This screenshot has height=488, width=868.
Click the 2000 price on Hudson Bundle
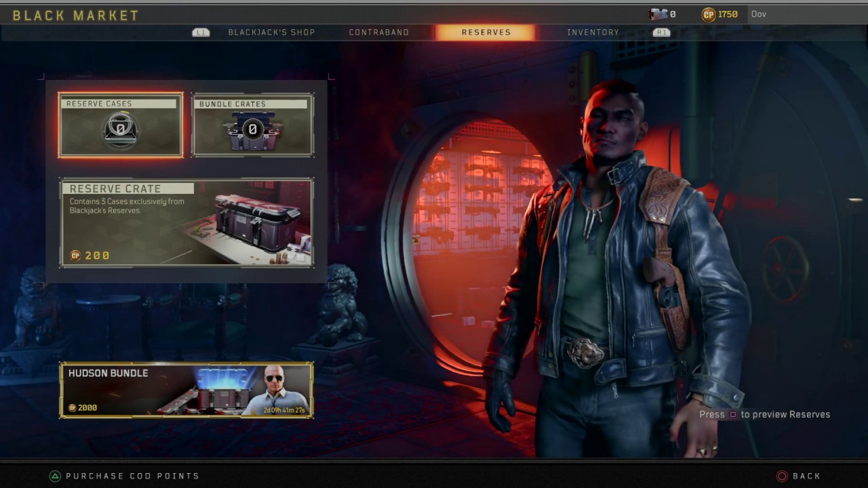click(x=87, y=408)
